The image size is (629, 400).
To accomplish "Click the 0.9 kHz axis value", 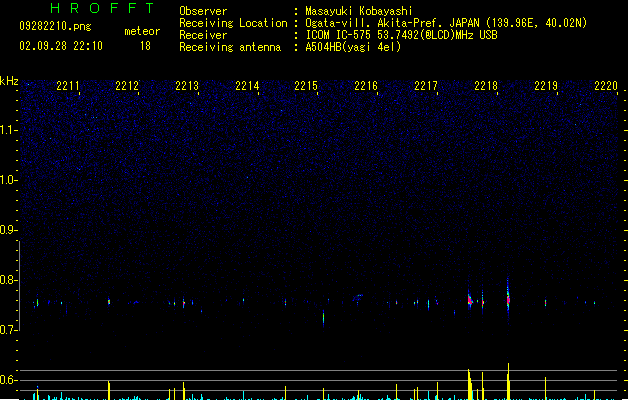I will pyautogui.click(x=7, y=230).
